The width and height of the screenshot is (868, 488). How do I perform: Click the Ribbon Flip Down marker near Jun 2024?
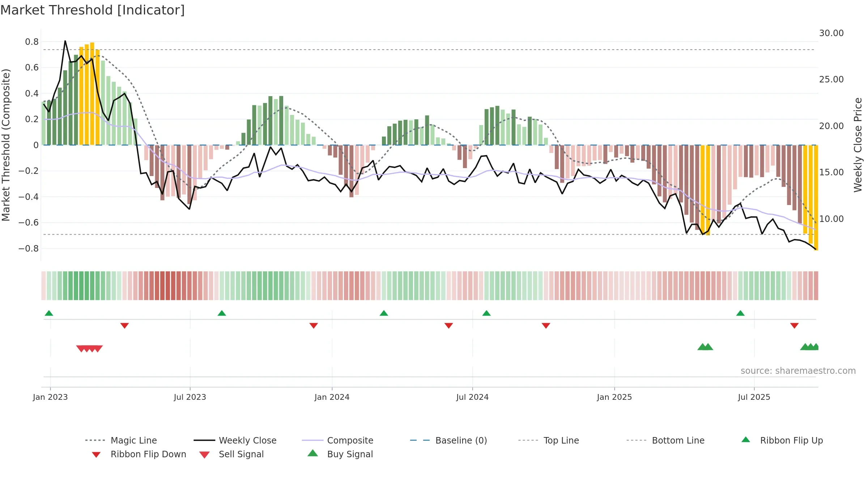tap(448, 326)
